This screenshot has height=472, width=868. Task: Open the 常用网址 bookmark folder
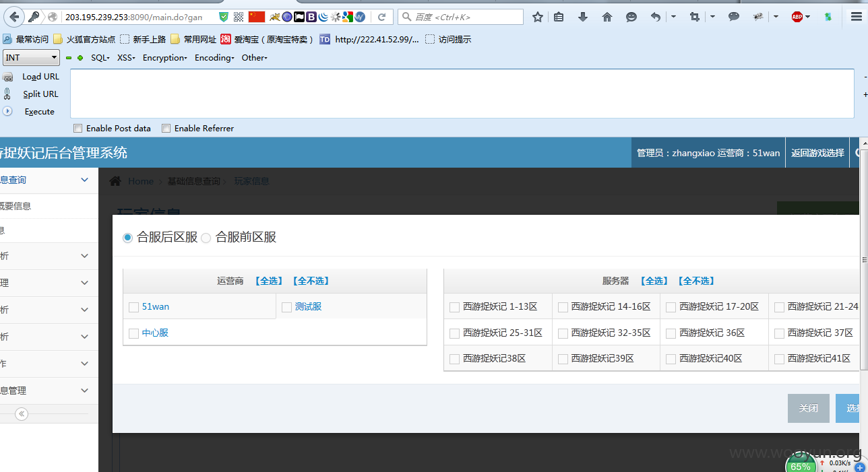193,40
